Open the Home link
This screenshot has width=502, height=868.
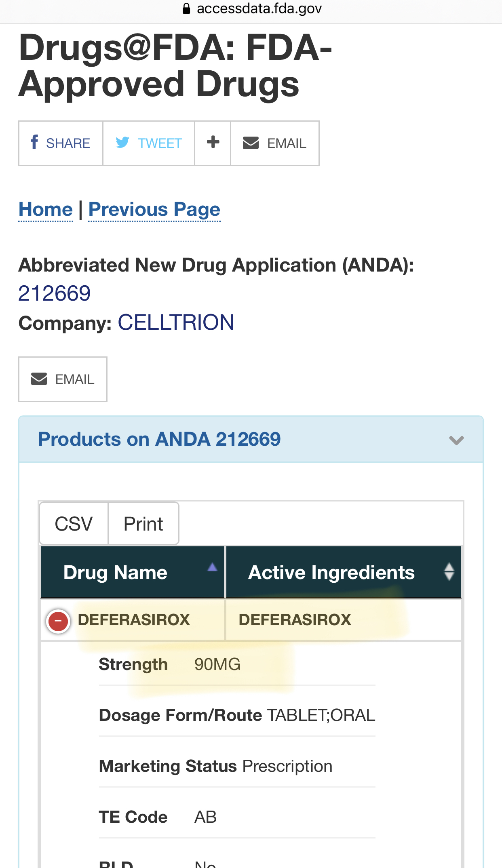pos(46,209)
